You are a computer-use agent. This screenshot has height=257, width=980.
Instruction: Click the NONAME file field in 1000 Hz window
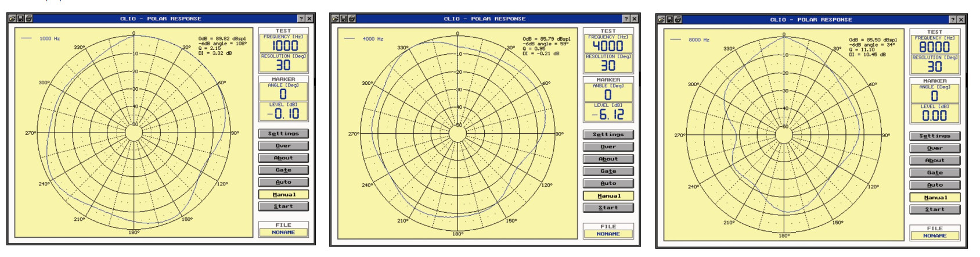pyautogui.click(x=283, y=233)
